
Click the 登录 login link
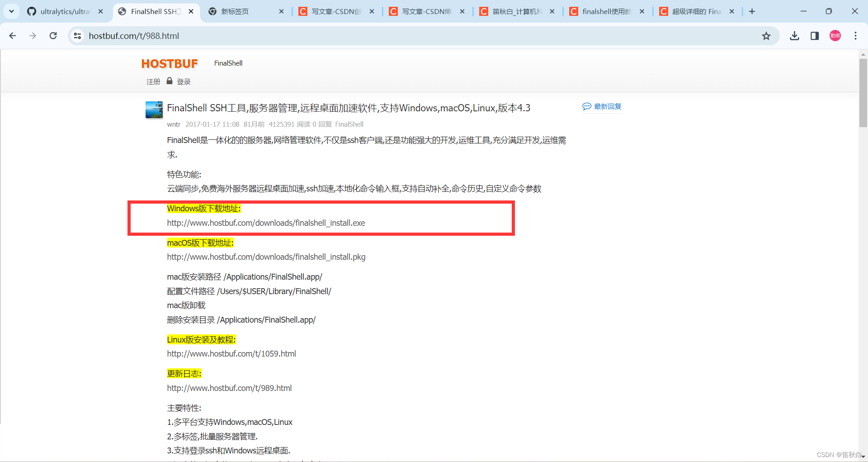click(184, 81)
